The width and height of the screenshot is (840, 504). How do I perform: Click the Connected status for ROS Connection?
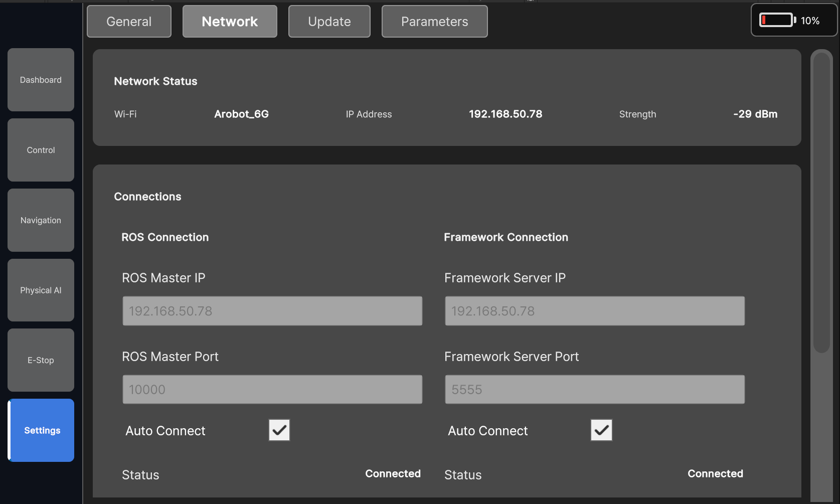[393, 473]
